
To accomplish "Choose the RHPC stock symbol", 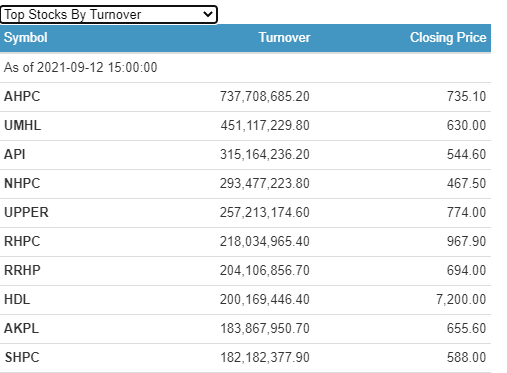I will [x=22, y=241].
